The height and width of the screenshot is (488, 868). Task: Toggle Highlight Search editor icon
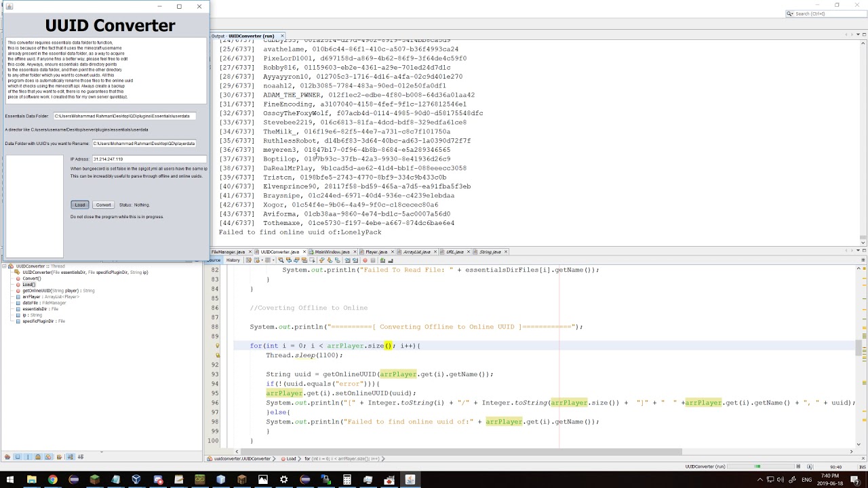304,260
